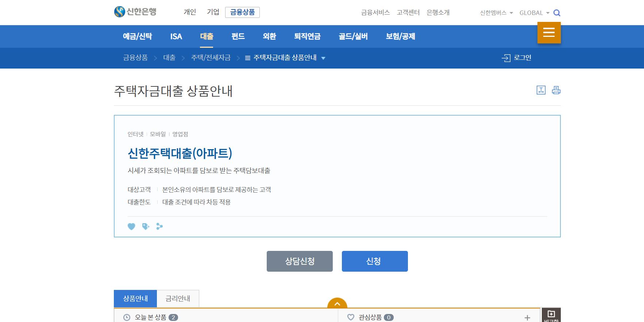Open the 관심상품 list
644x322 pixels.
[x=370, y=317]
